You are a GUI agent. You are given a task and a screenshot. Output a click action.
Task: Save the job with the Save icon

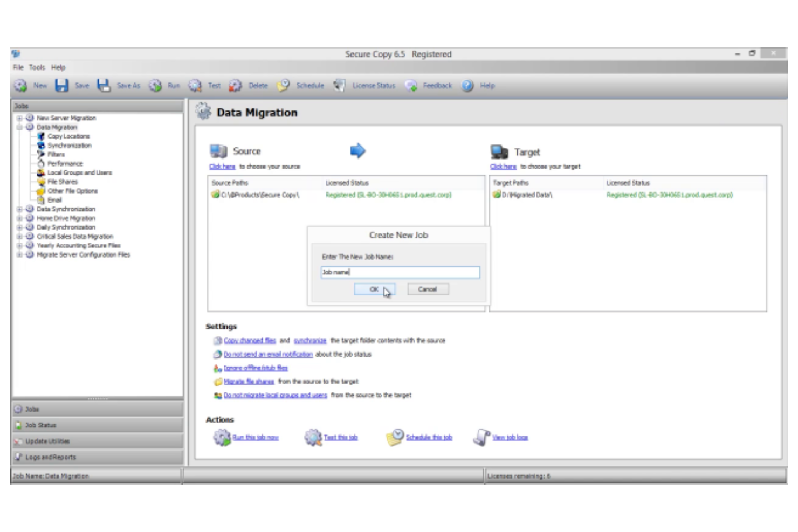point(62,86)
